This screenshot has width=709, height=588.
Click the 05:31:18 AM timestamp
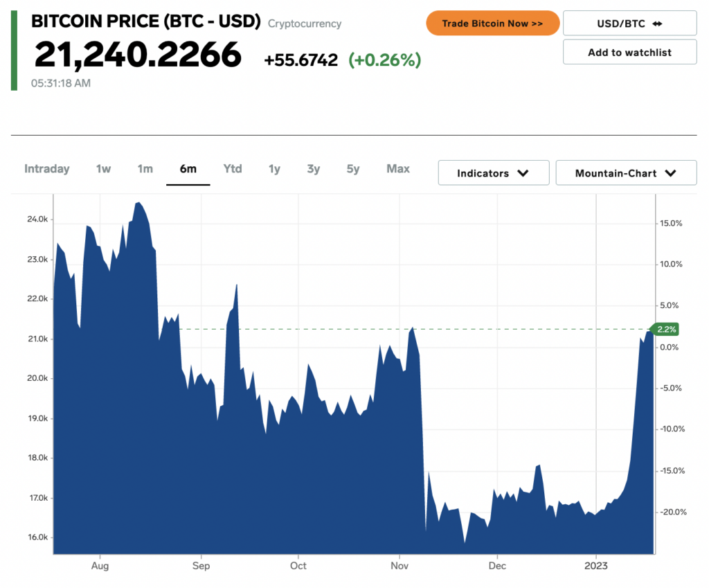pyautogui.click(x=61, y=83)
